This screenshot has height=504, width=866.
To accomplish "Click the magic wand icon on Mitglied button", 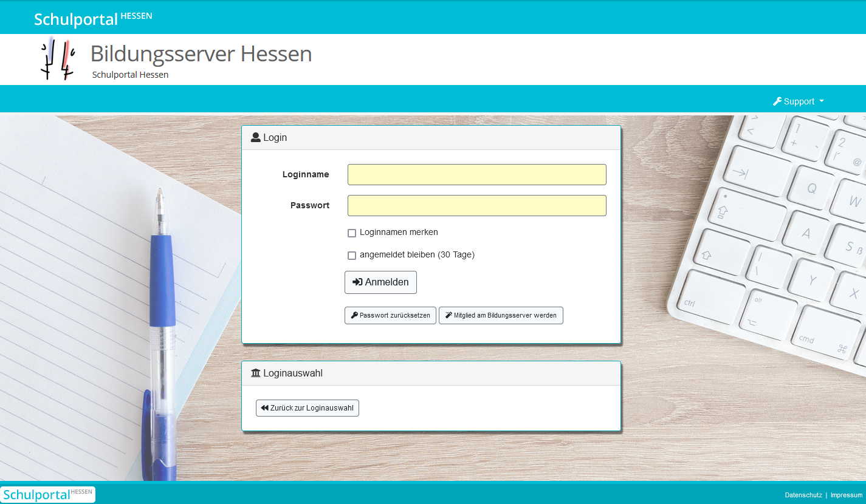I will point(448,315).
